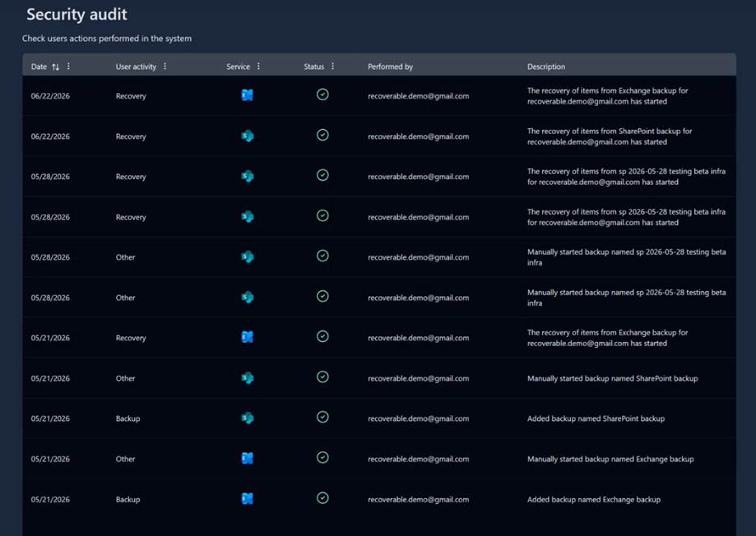Click performer email in Manually started Exchange backup row
This screenshot has width=756, height=536.
(x=419, y=459)
